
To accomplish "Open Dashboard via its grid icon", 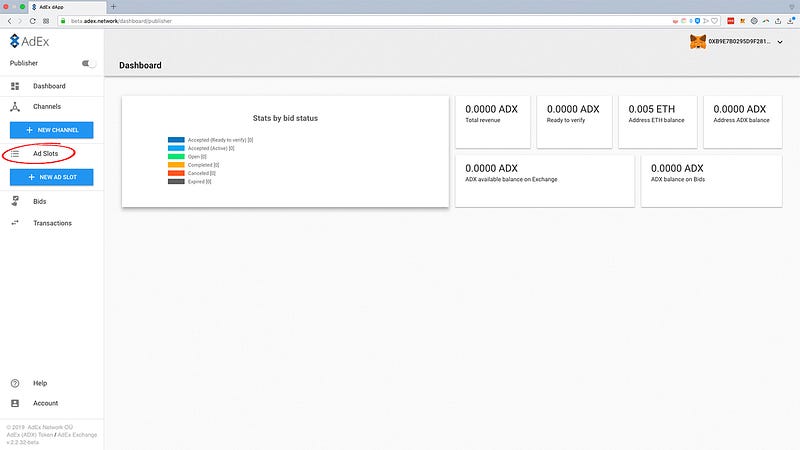I will tap(15, 86).
